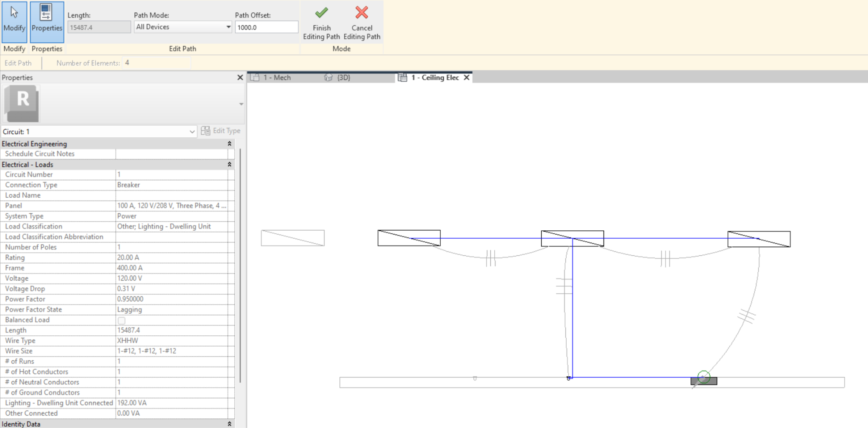Click the Frame value '400.00 A'
868x428 pixels.
130,268
